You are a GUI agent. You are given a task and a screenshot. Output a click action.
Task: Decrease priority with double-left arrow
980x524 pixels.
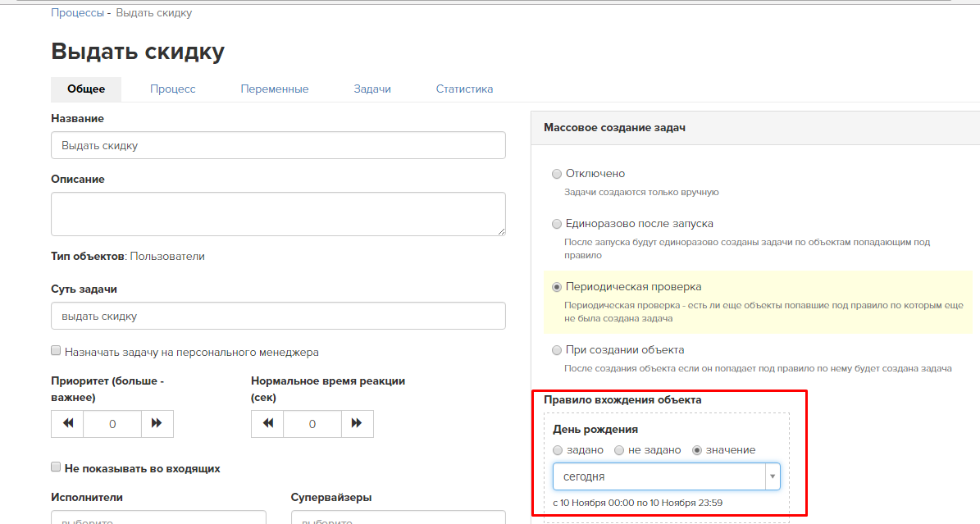[x=67, y=424]
